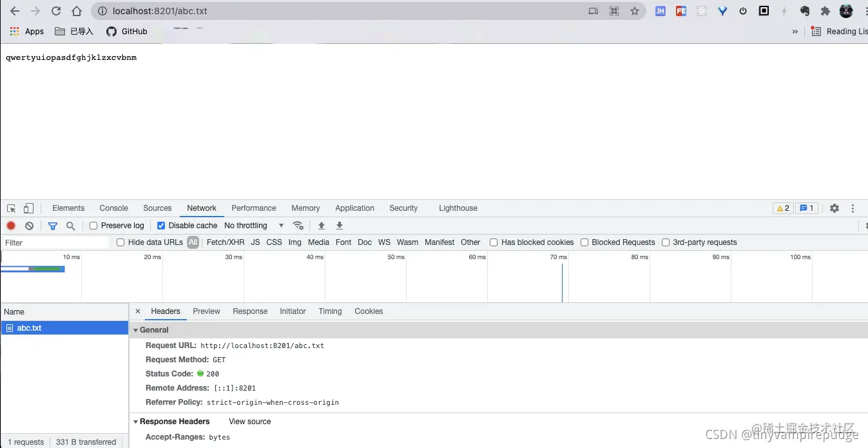
Task: Check Blocked Requests
Action: 584,242
